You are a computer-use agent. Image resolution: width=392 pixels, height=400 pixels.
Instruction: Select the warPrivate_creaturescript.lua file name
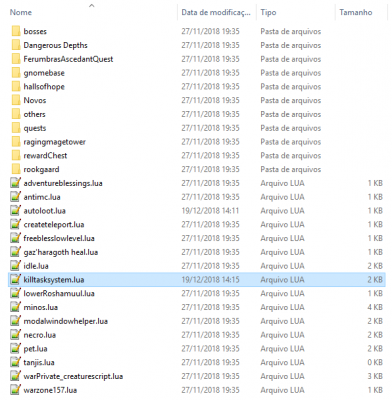(x=73, y=376)
